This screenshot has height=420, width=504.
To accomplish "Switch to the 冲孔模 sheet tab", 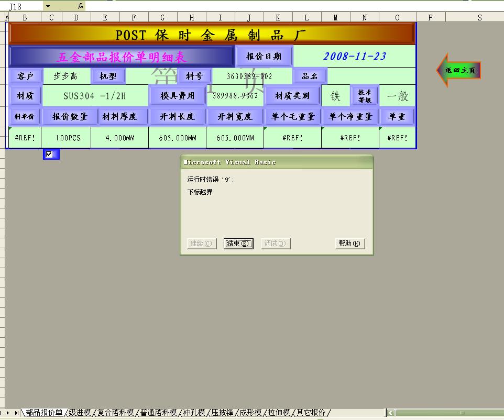I will [194, 413].
